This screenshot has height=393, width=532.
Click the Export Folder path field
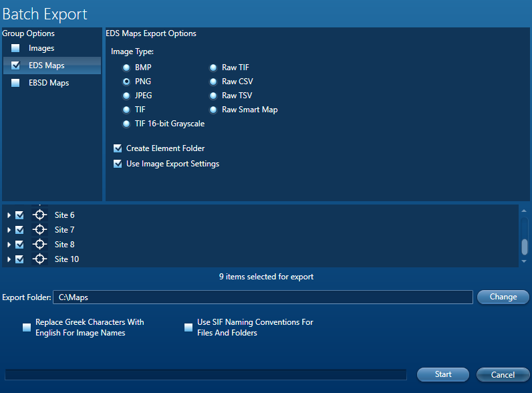(x=263, y=297)
